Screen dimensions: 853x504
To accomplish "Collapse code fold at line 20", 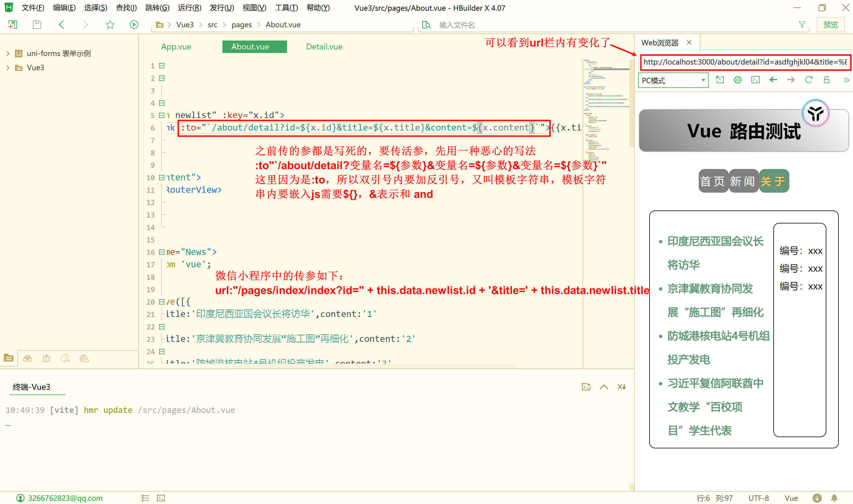I will [162, 302].
